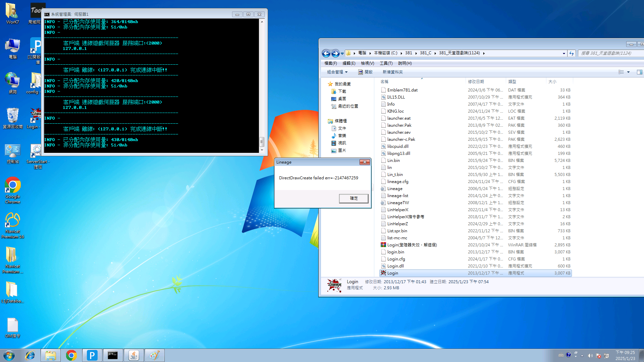Click the volume speaker tray icon
644x362 pixels.
click(590, 356)
